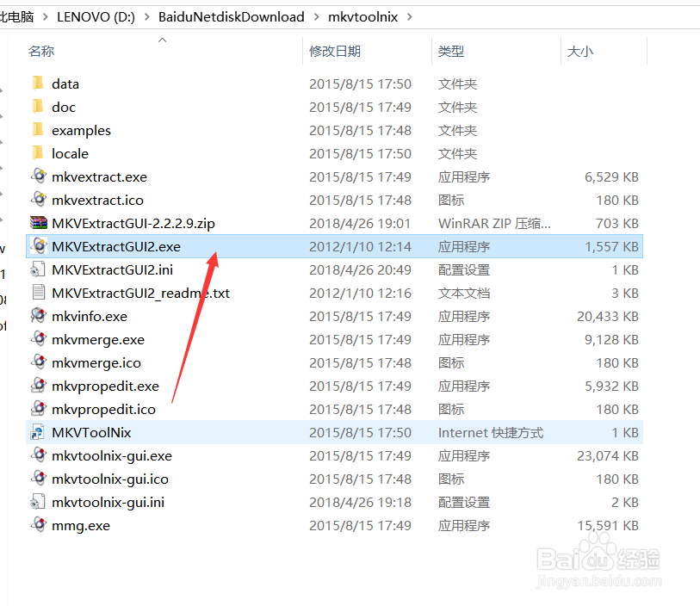
Task: Select the mkvinfo.exe icon
Action: (39, 316)
